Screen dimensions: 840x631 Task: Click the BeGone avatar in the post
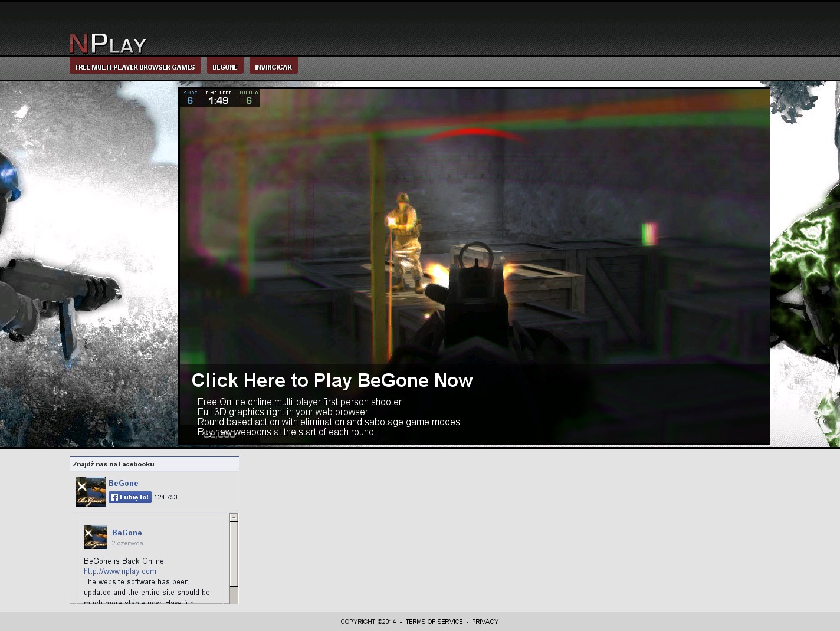(95, 537)
